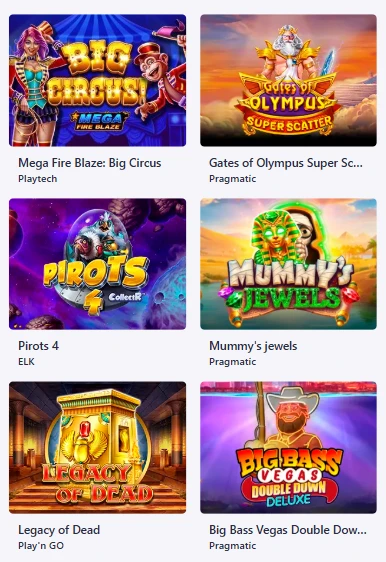
Task: Click the Gates of Olympus Super Sc... title
Action: tap(286, 163)
